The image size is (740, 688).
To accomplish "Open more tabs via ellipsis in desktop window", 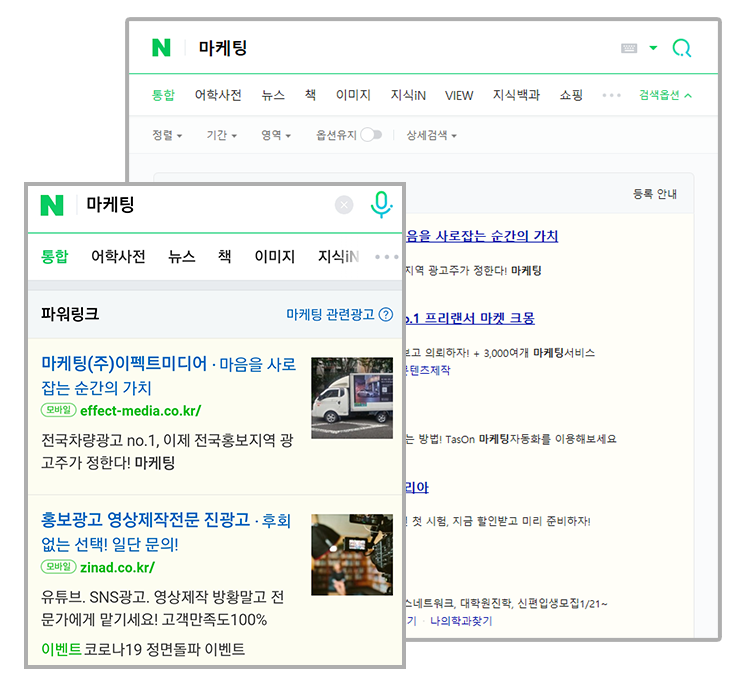I will point(611,95).
